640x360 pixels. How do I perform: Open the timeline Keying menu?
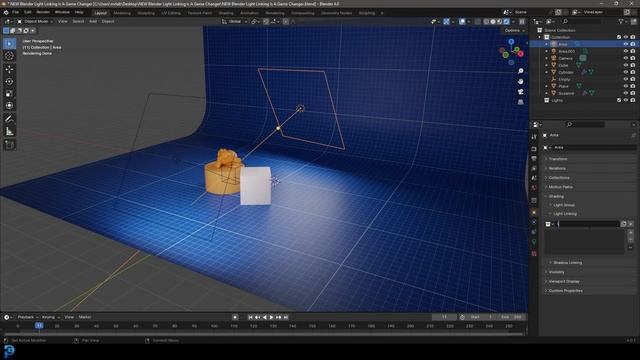pyautogui.click(x=50, y=317)
